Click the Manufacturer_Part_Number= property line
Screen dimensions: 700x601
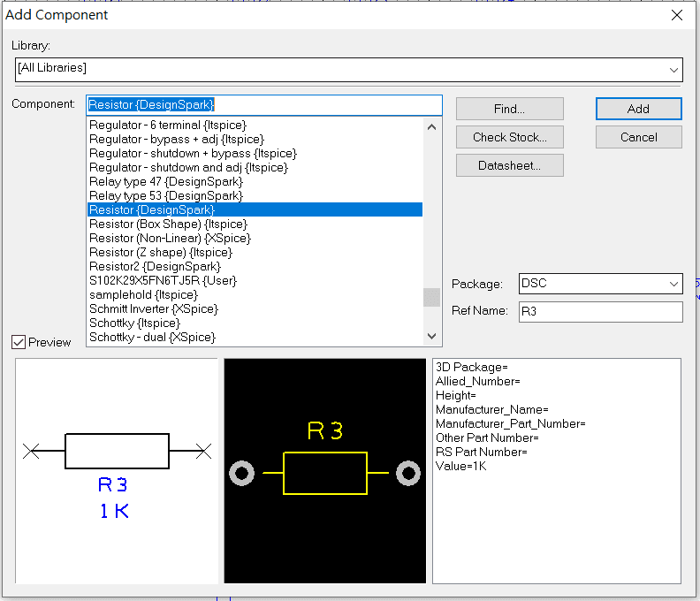click(510, 423)
